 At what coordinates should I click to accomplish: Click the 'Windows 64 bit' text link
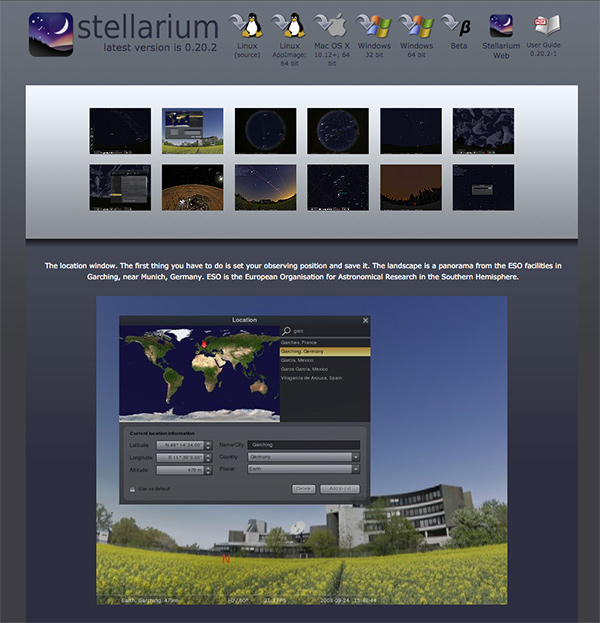[x=416, y=50]
